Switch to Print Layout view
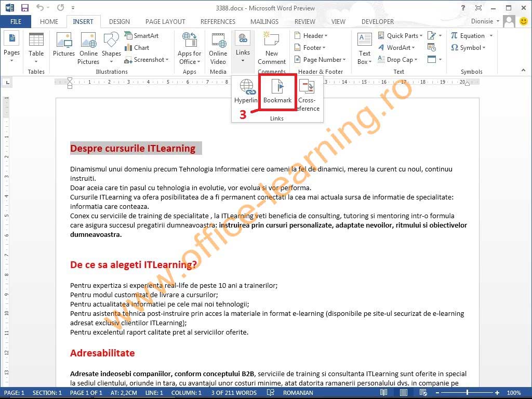Image resolution: width=532 pixels, height=399 pixels. [404, 393]
